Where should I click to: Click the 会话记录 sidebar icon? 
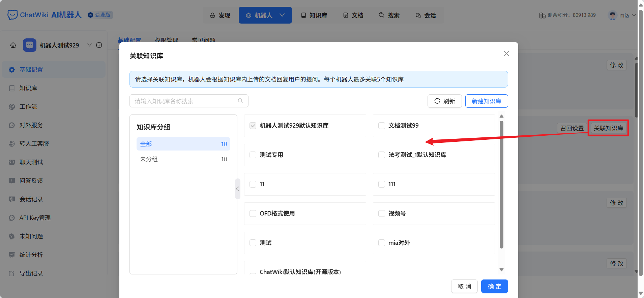click(12, 199)
